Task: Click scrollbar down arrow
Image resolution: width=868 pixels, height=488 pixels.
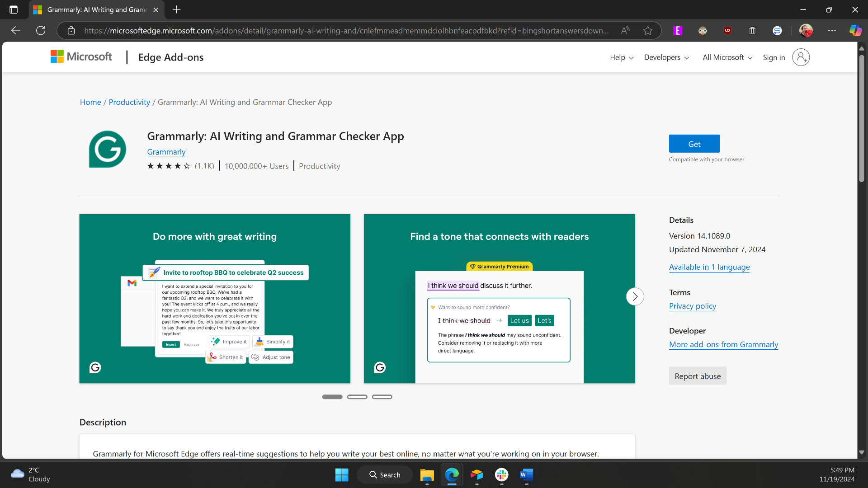Action: coord(862,452)
